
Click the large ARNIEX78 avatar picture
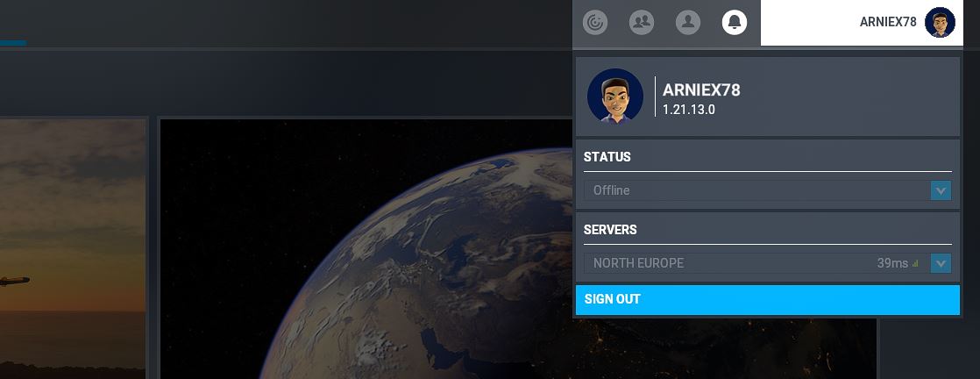(615, 97)
